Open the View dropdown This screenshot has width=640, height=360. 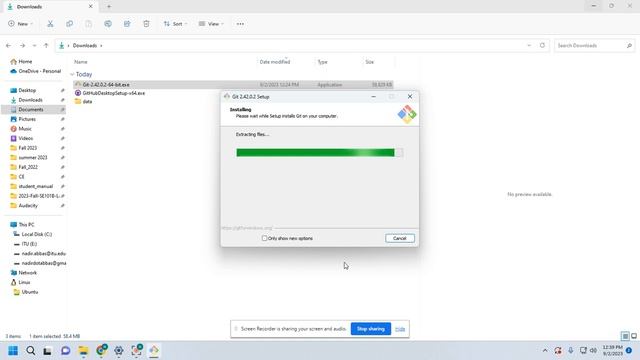tap(211, 24)
